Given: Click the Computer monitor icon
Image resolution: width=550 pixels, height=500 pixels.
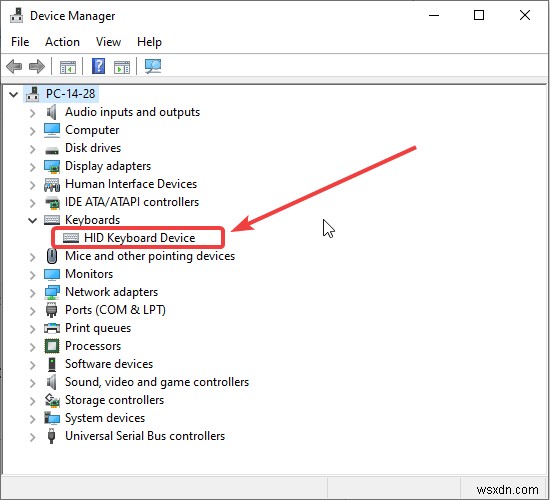Looking at the screenshot, I should pyautogui.click(x=52, y=130).
